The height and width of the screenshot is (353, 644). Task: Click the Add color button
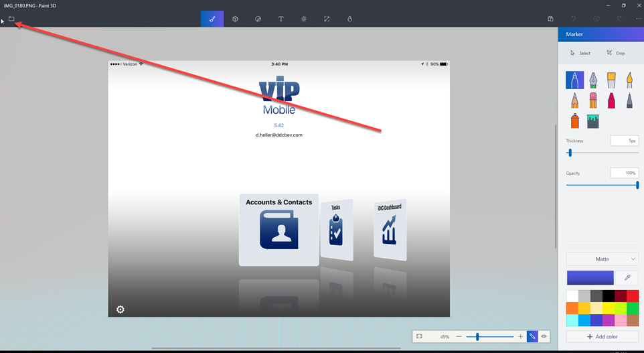[602, 336]
